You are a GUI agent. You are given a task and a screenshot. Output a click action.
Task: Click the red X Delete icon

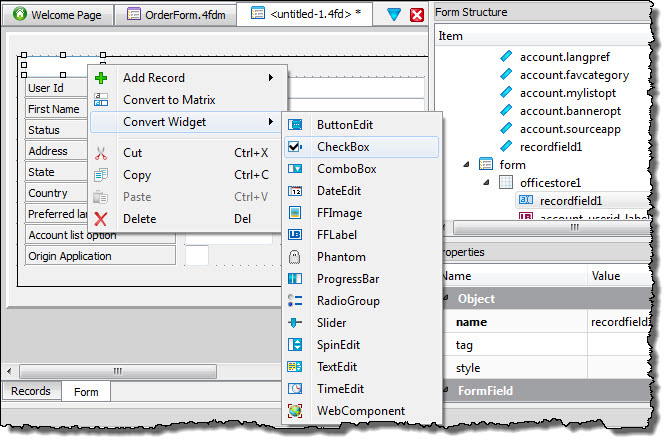[x=101, y=219]
